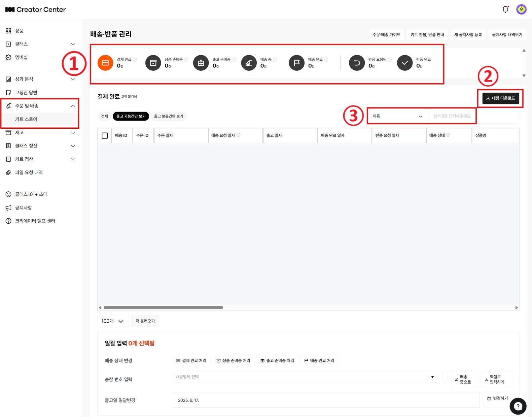Viewport: 532px width, 417px height.
Task: Click the 파일 요청 내역 paperclip icon
Action: click(x=8, y=172)
